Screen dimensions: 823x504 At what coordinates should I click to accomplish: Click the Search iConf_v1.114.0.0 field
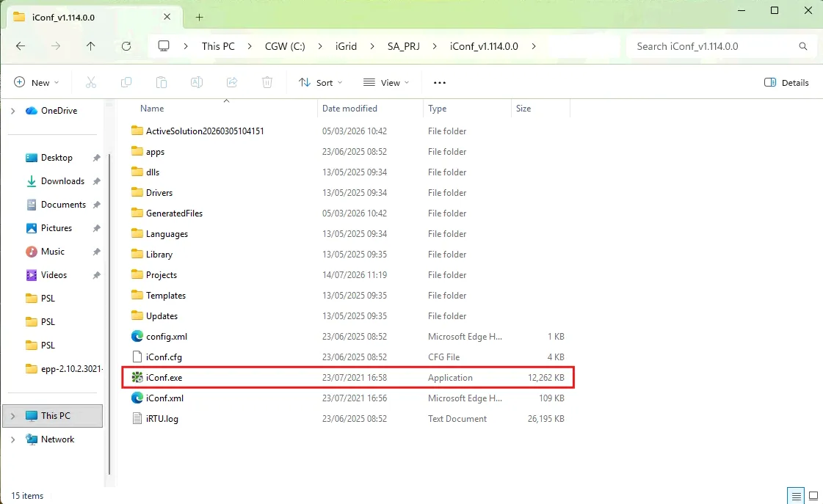722,46
